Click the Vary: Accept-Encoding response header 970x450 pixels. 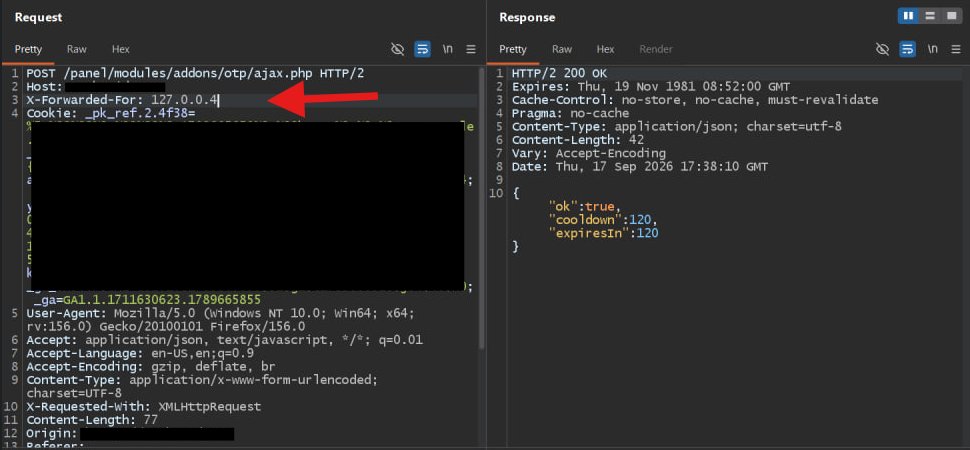589,153
